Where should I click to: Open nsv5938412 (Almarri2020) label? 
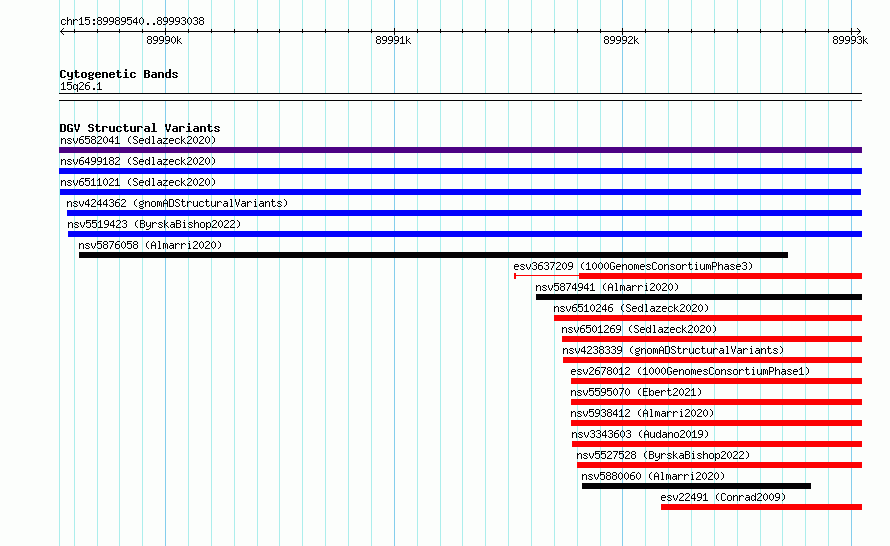click(x=642, y=413)
